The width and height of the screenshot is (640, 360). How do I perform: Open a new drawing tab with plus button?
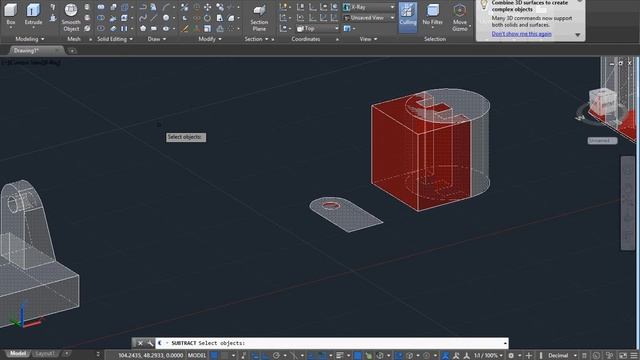72,51
